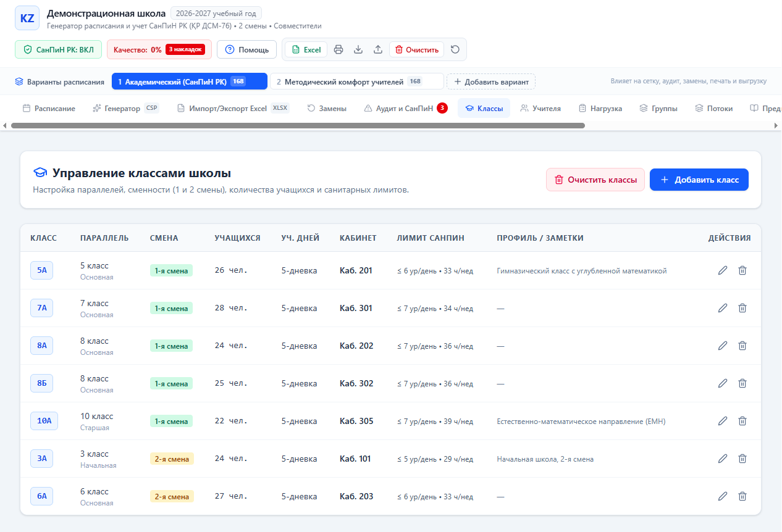
Task: Click the red Очистить button in the toolbar
Action: (x=417, y=50)
